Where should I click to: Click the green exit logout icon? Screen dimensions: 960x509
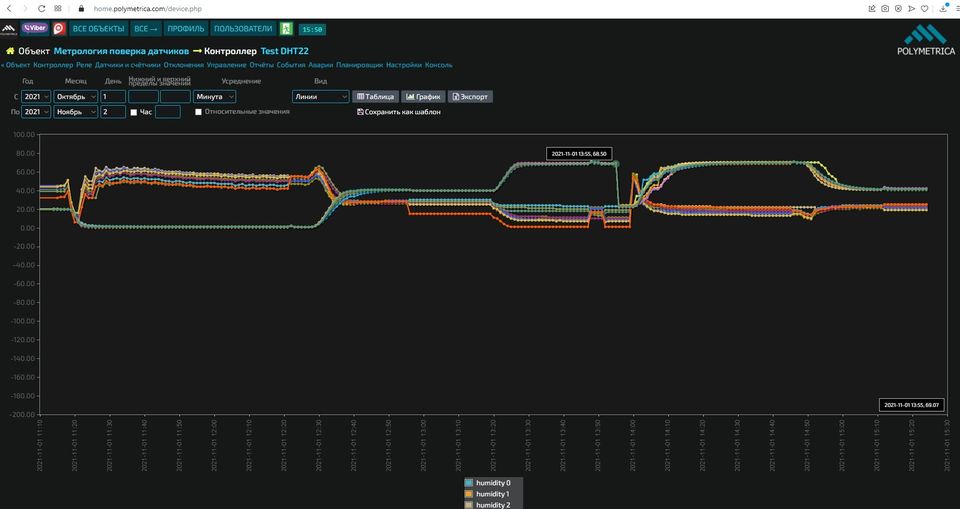286,28
